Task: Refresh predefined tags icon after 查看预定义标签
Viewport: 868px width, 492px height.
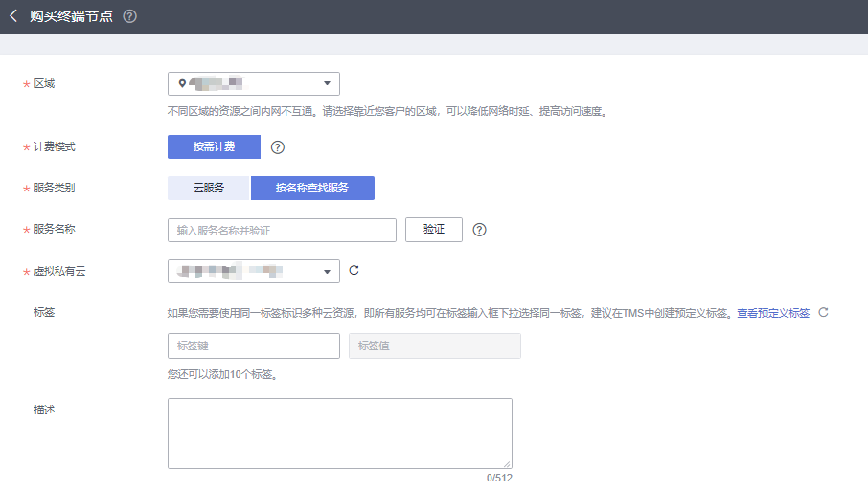Action: [823, 312]
